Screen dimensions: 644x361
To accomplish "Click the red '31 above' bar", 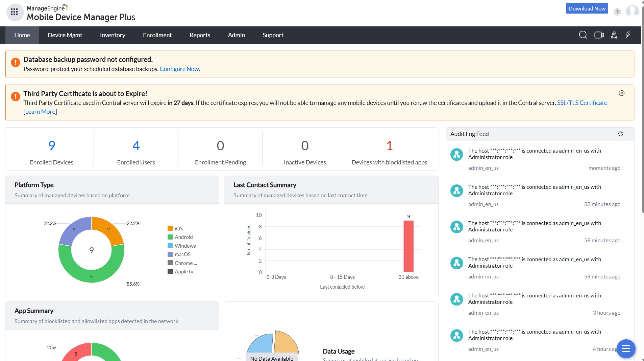I will point(408,246).
